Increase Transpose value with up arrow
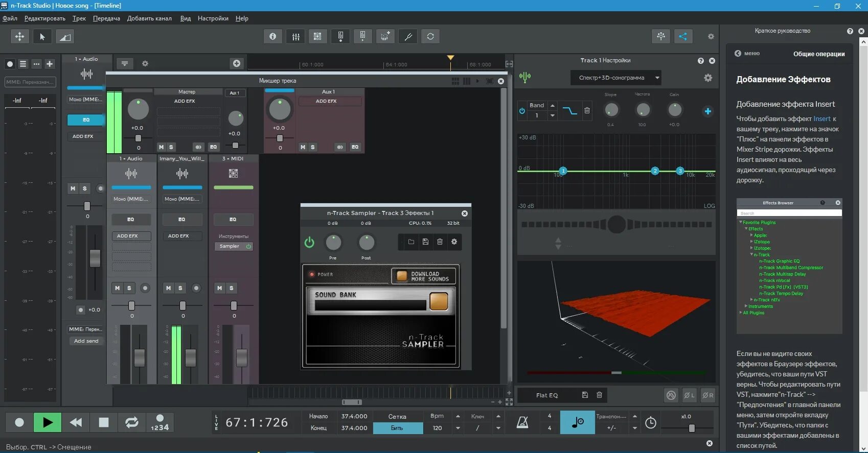 coord(635,416)
